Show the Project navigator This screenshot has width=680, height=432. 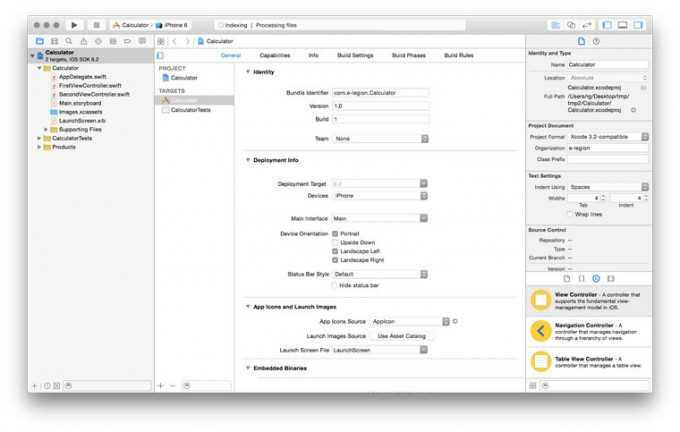coord(40,41)
